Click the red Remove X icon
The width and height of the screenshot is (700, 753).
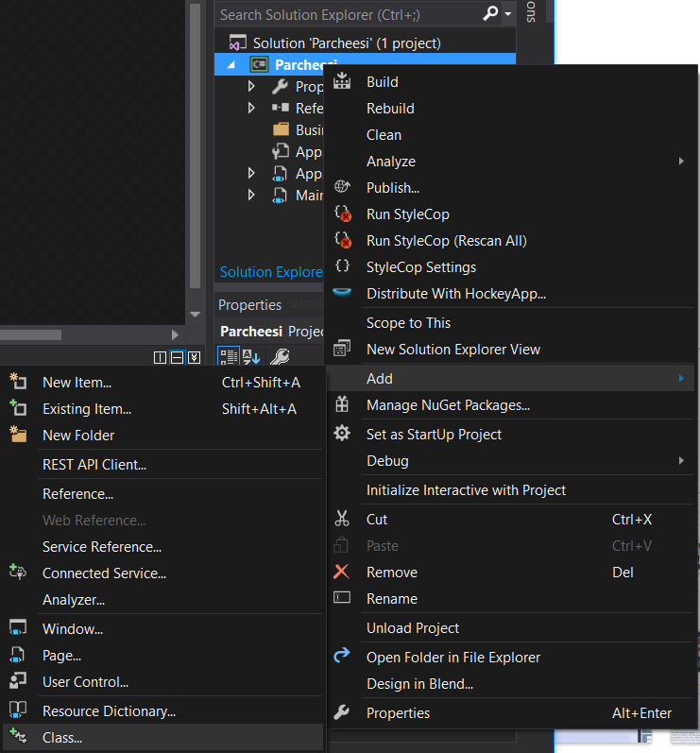pos(342,573)
